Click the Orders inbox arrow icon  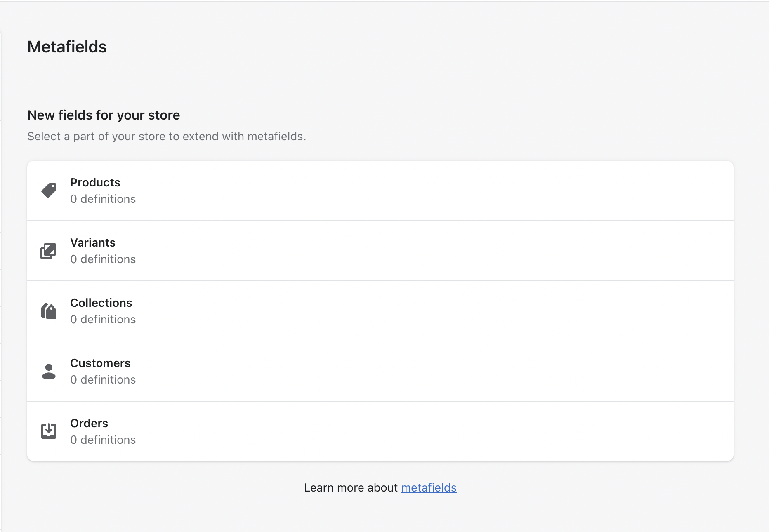(x=49, y=431)
